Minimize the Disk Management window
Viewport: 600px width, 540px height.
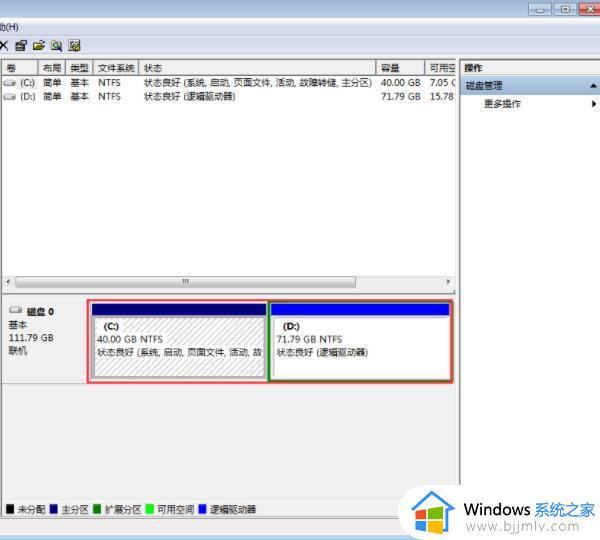tap(540, 9)
